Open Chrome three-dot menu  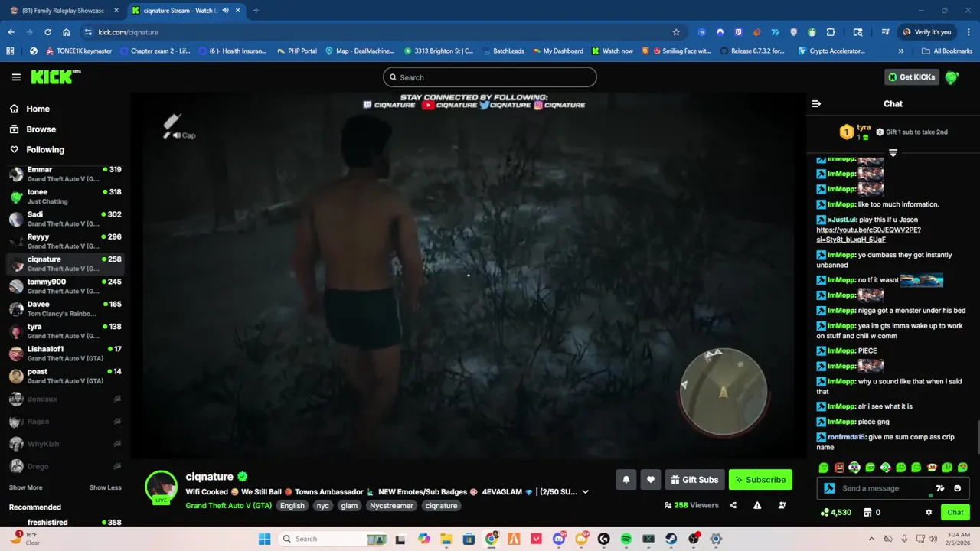(968, 32)
